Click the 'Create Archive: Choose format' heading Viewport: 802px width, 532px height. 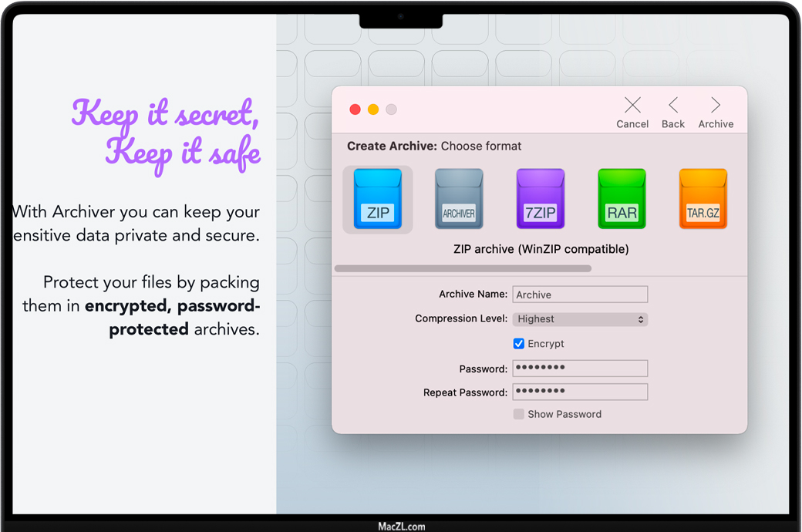pos(433,146)
